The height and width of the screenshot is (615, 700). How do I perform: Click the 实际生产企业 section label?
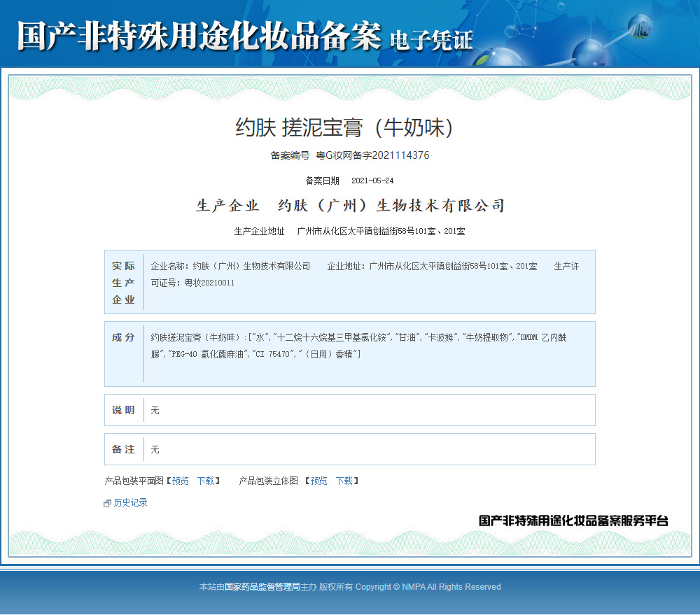(123, 283)
